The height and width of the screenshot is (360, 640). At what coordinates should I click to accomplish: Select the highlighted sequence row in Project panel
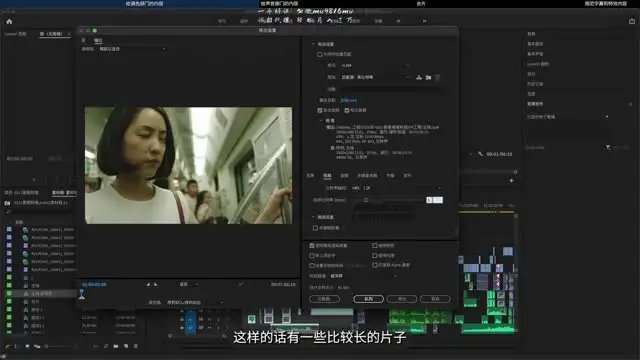41,293
